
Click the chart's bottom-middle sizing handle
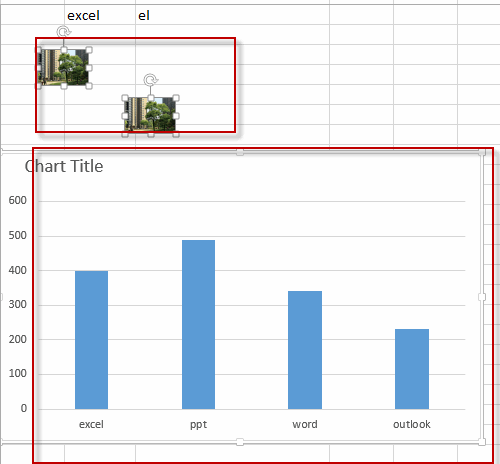(x=240, y=442)
